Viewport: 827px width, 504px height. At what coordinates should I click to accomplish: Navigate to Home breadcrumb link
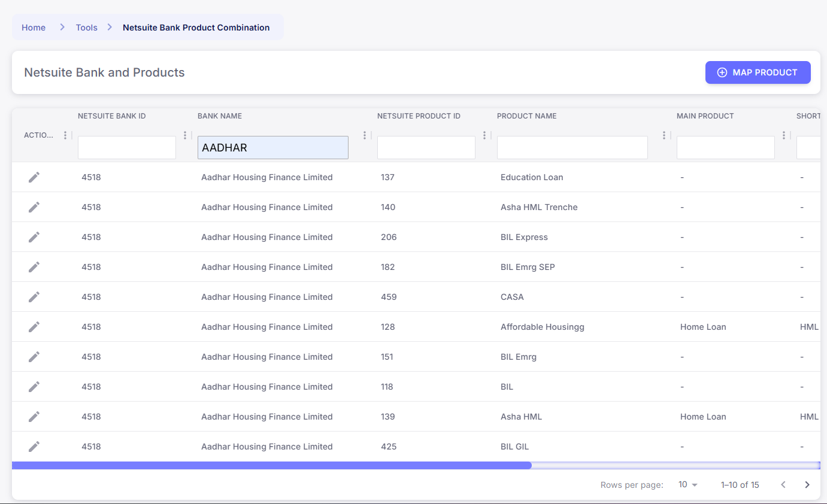pyautogui.click(x=34, y=28)
